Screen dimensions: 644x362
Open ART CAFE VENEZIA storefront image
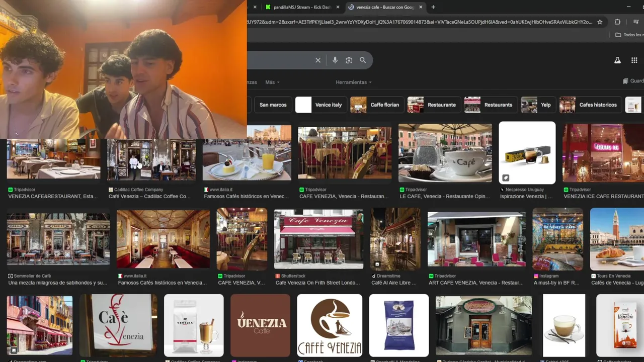[x=476, y=239]
